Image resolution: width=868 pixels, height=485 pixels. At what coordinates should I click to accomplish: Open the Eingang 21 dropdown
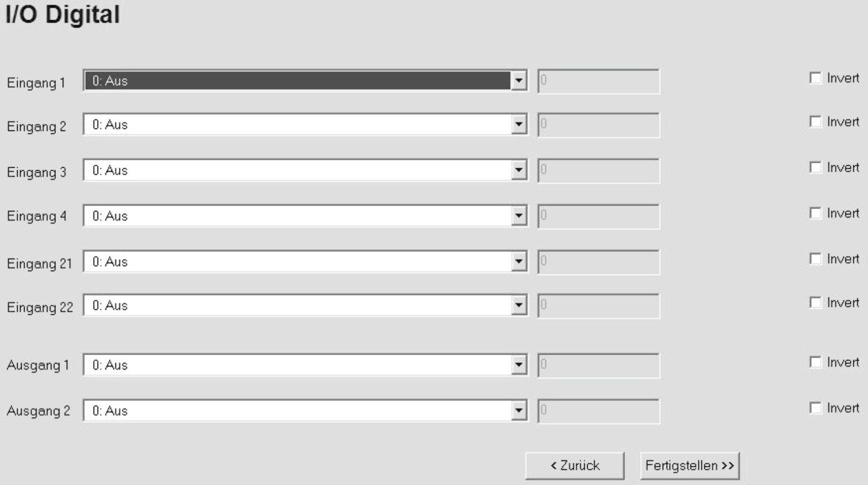pyautogui.click(x=519, y=261)
